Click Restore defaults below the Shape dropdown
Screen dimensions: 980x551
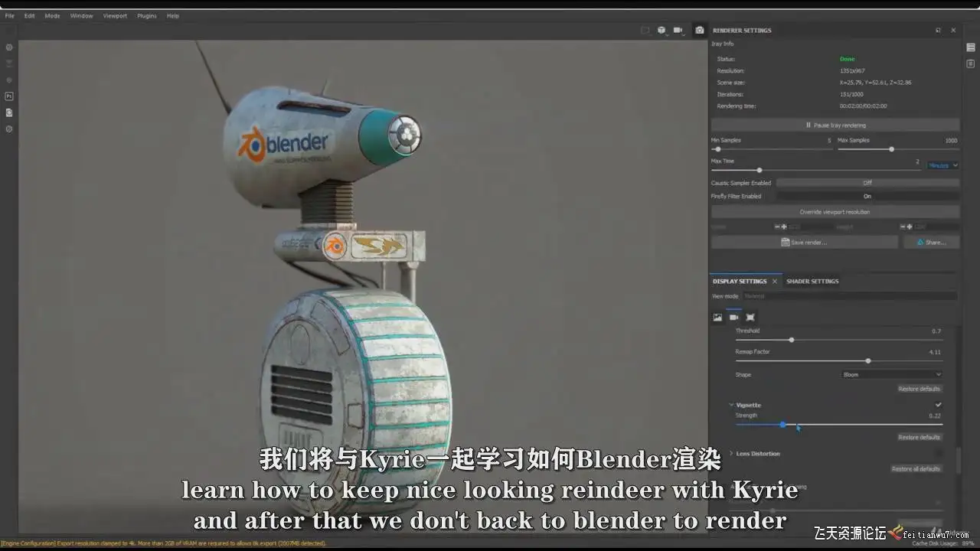coord(919,389)
